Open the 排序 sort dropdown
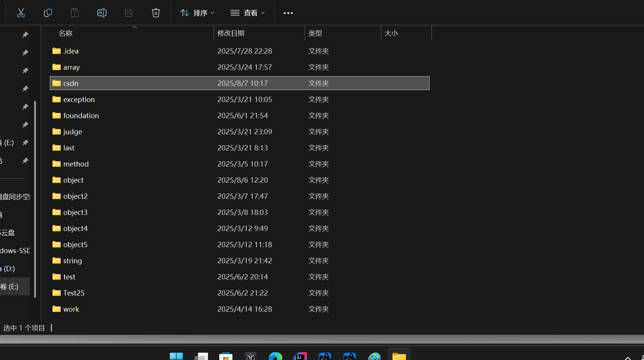644x360 pixels. coord(198,13)
